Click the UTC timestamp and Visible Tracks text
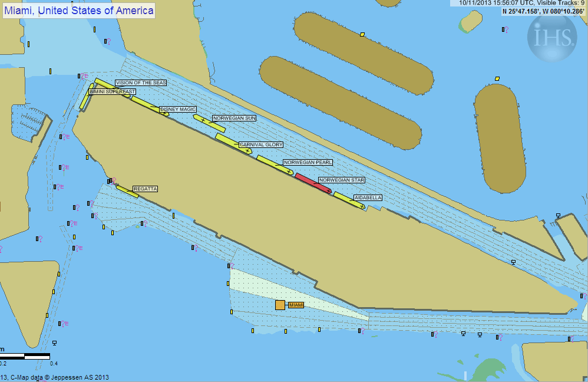This screenshot has height=382, width=588. point(517,3)
